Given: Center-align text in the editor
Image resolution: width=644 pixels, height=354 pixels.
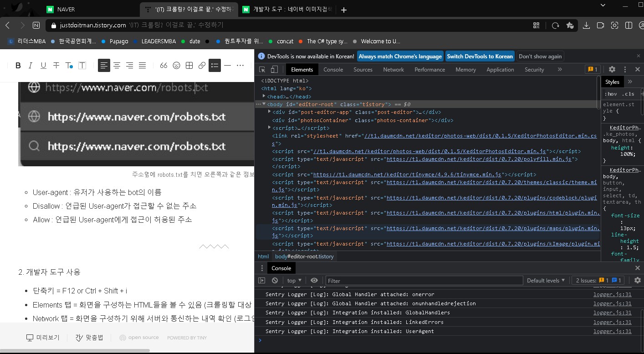Looking at the screenshot, I should pyautogui.click(x=117, y=66).
